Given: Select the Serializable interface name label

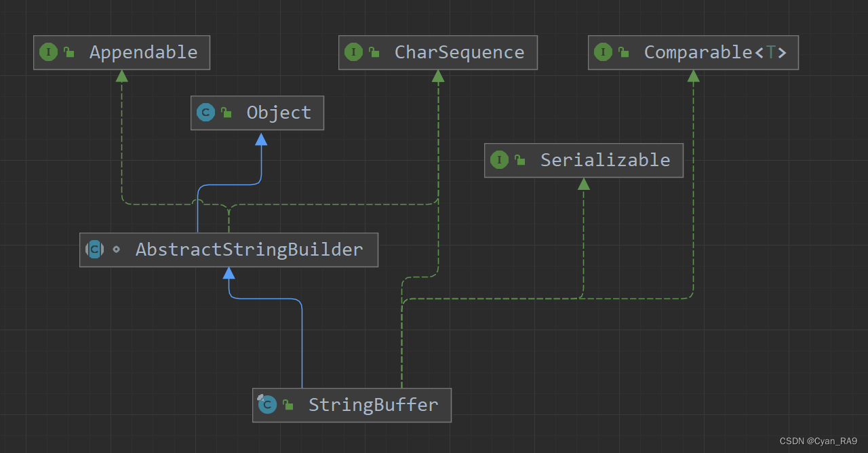Looking at the screenshot, I should pos(605,160).
